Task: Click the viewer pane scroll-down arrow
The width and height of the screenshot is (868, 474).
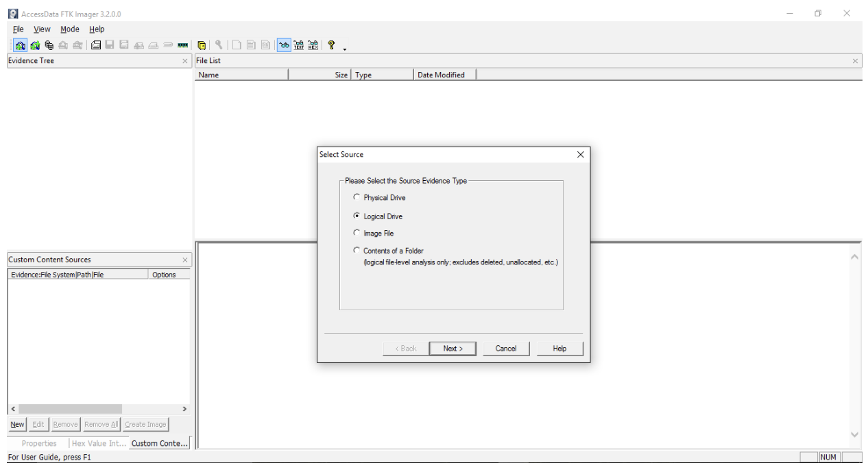Action: [x=854, y=434]
